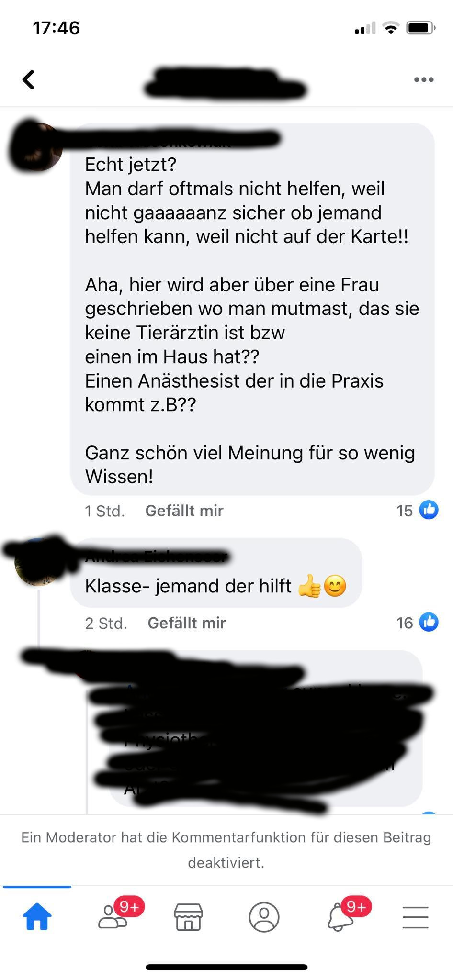
Task: Open the hamburger menu in bottom bar
Action: [415, 917]
